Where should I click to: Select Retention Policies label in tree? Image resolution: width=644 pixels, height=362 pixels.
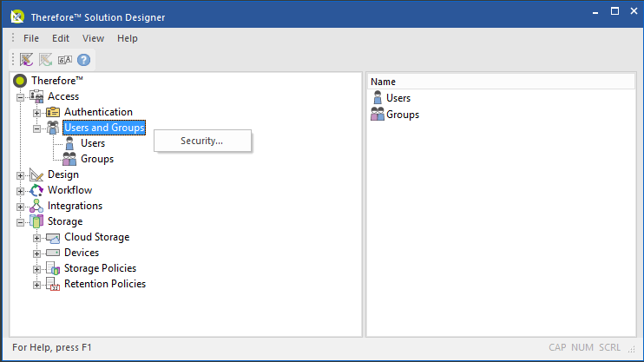[105, 284]
